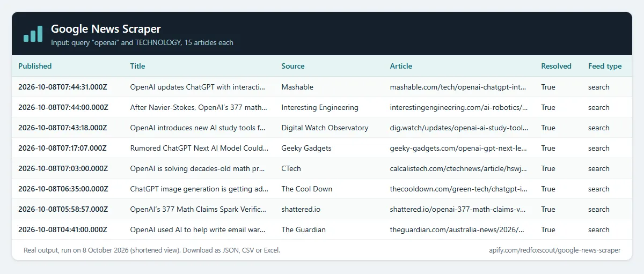Select the Feed type column header

(605, 66)
